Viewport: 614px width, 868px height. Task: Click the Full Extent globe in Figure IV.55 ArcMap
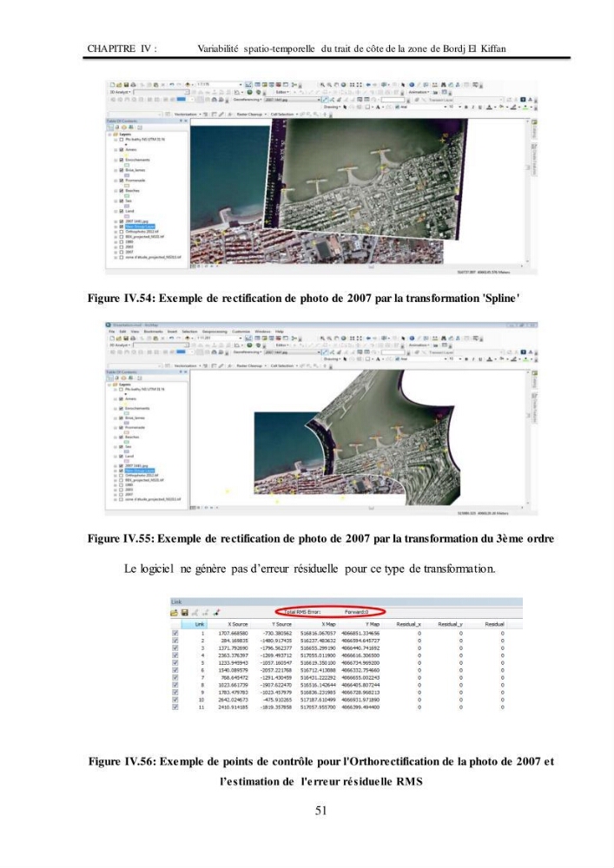pos(343,339)
